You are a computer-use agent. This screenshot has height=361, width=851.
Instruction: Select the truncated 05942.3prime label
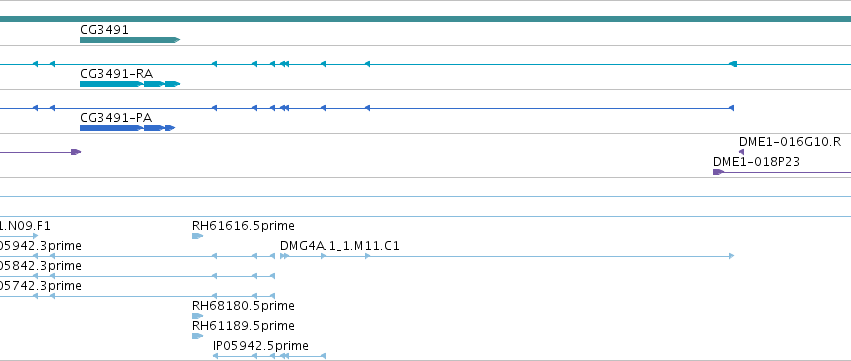41,246
